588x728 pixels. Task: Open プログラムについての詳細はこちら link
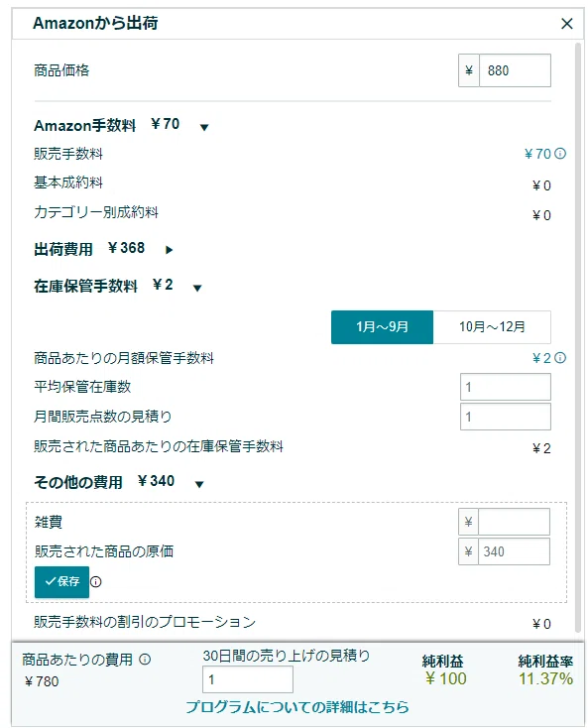297,707
